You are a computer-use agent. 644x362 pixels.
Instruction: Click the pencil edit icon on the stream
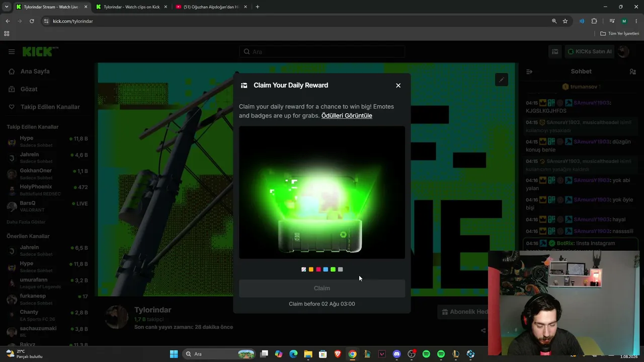502,79
